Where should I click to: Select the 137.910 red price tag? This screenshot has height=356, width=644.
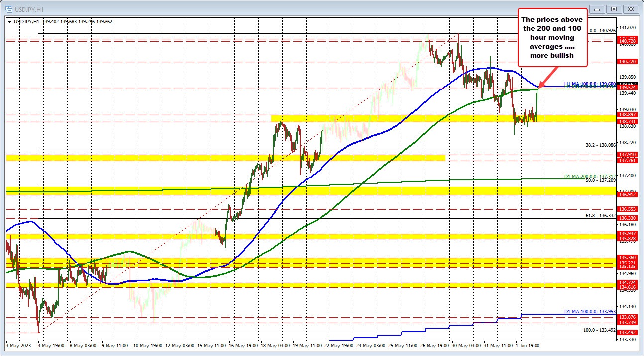[x=626, y=155]
